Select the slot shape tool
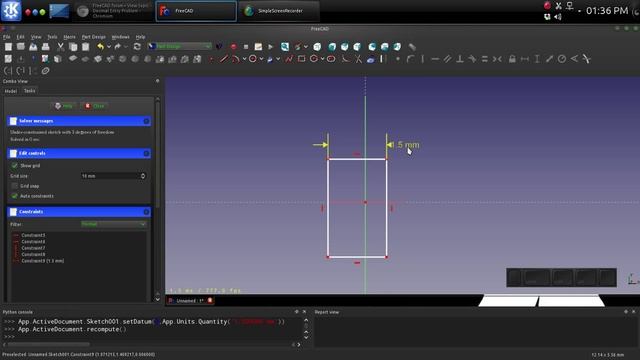Image resolution: width=640 pixels, height=360 pixels. click(x=331, y=59)
